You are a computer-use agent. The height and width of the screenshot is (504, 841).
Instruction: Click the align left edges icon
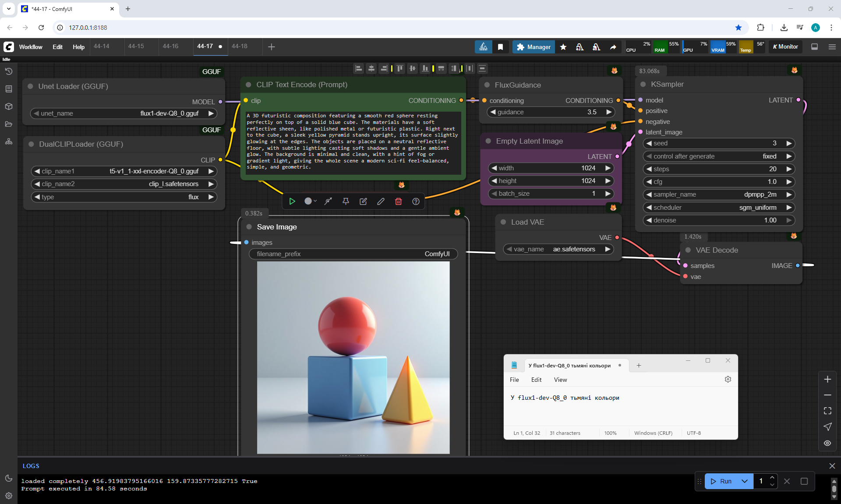[x=359, y=68]
